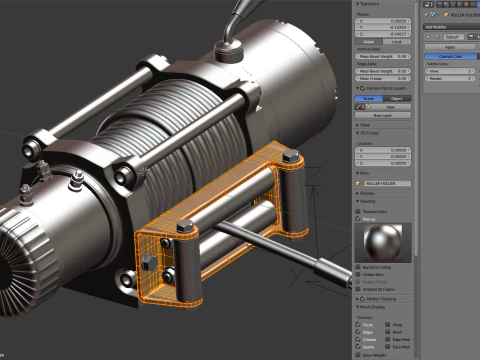Image resolution: width=480 pixels, height=360 pixels.
Task: Click the Subsurf modifier name field
Action: coord(454,37)
